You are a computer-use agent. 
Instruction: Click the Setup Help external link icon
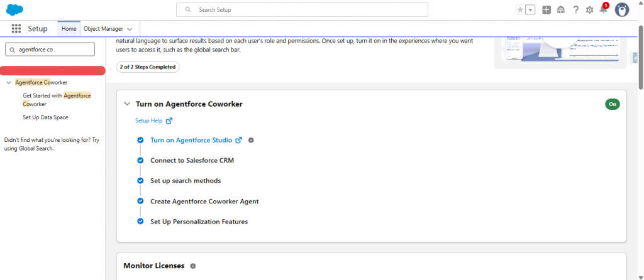pyautogui.click(x=169, y=121)
